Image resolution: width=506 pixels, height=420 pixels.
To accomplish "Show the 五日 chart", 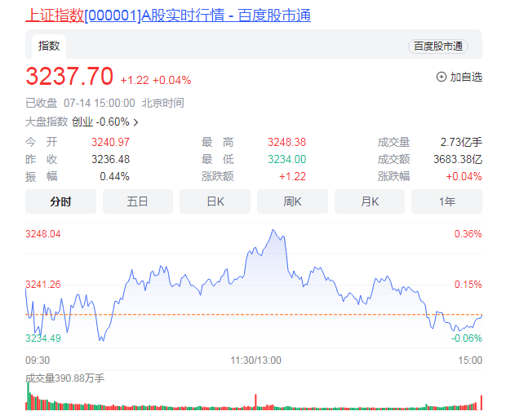I will pyautogui.click(x=138, y=201).
